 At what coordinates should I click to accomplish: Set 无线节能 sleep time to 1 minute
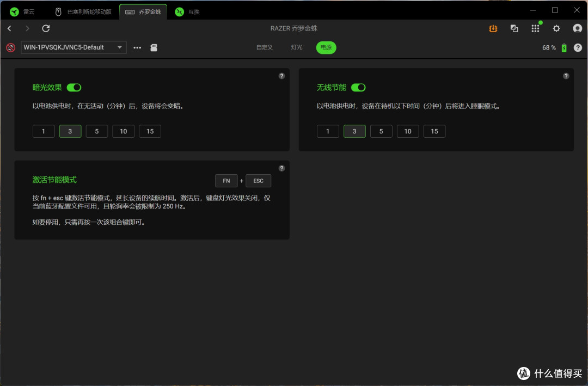[x=328, y=131]
